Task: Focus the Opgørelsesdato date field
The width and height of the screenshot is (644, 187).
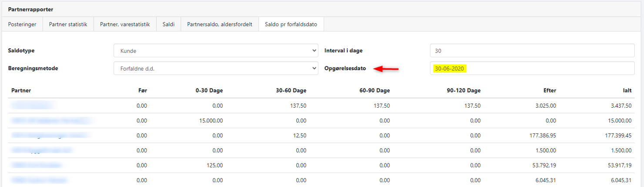Action: [x=532, y=68]
